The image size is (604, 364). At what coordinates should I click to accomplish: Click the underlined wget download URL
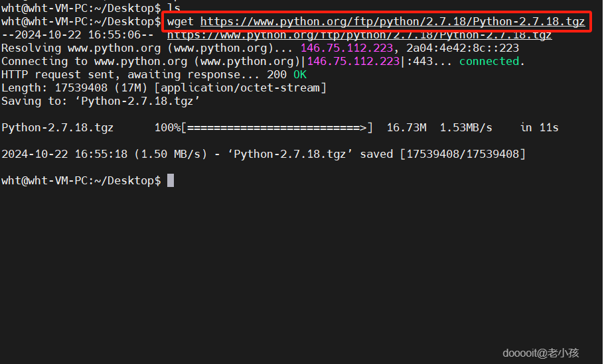(392, 22)
